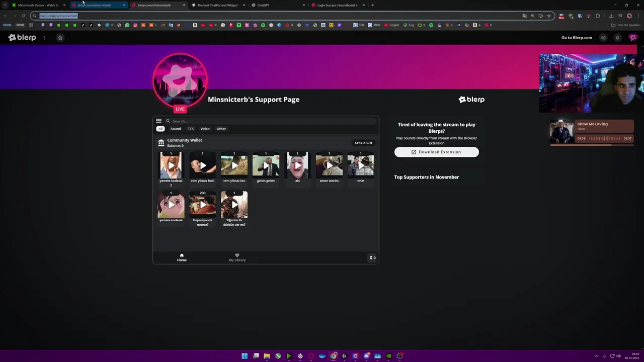Play the evlat sound clip
Viewport: 644px width, 362px height.
361,165
